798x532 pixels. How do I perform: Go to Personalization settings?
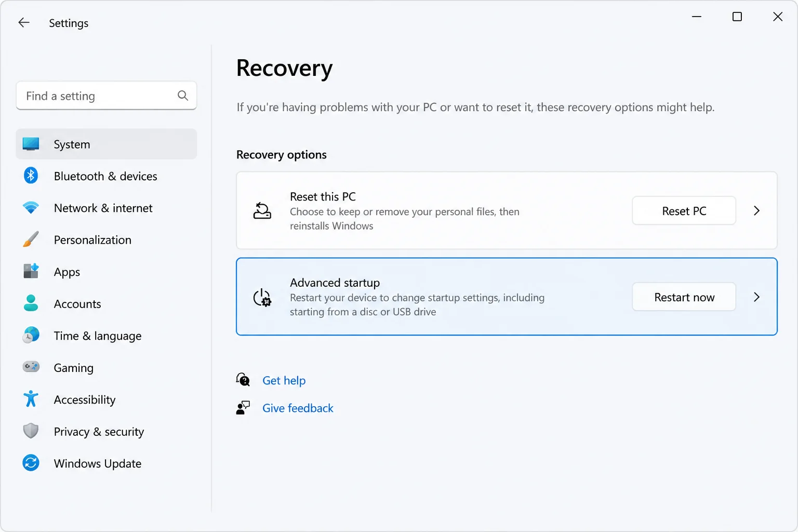coord(107,240)
